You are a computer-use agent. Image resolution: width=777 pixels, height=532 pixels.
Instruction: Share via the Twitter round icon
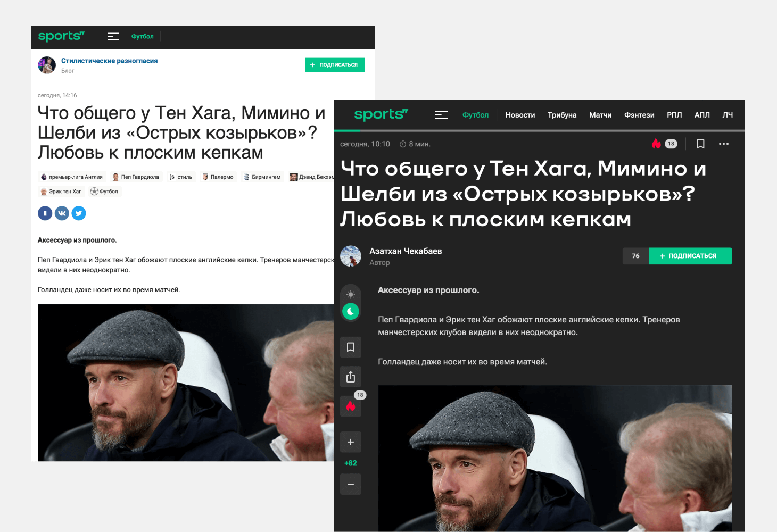click(x=79, y=213)
